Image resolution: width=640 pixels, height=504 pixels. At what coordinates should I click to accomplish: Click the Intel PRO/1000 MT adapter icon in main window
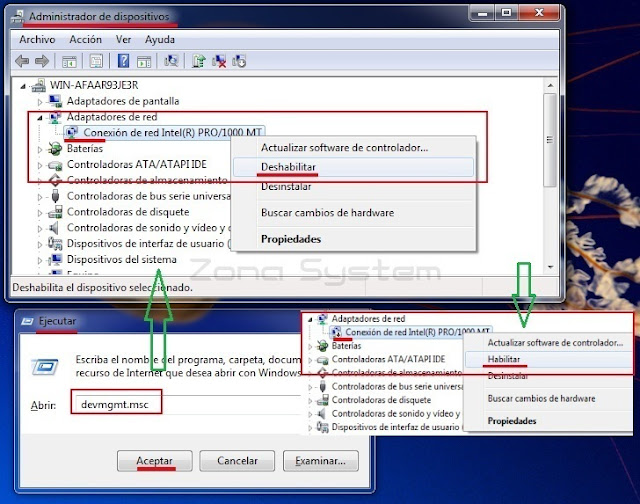pyautogui.click(x=72, y=132)
